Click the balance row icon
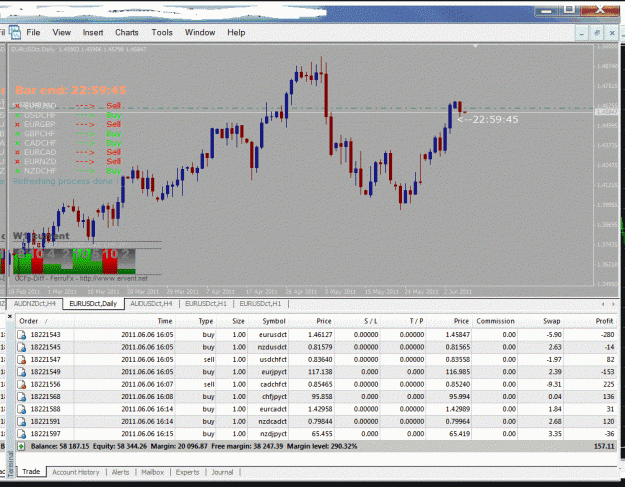625x487 pixels. tap(21, 446)
